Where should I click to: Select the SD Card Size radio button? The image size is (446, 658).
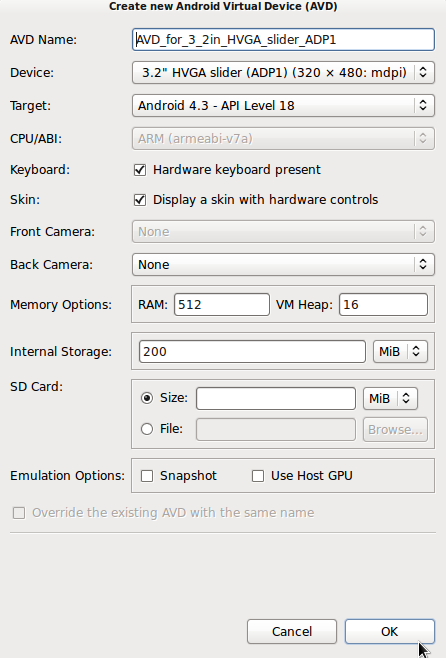(x=147, y=398)
